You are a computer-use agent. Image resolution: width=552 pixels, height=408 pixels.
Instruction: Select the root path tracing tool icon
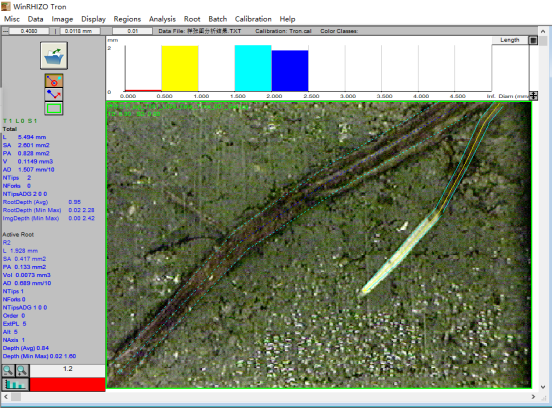tap(54, 94)
